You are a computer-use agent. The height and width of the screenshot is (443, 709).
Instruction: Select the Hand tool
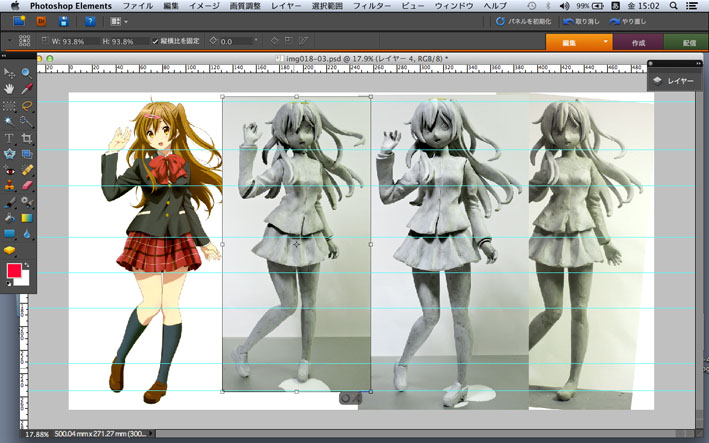point(9,89)
